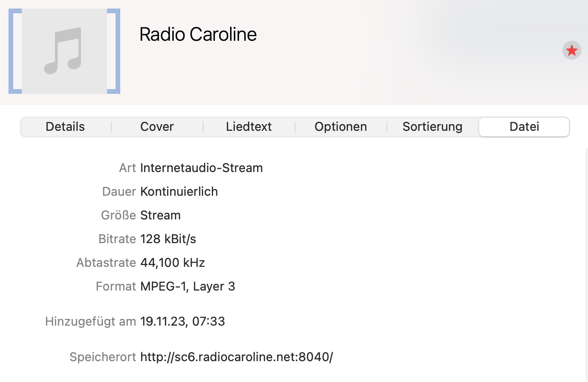Screen dimensions: 588x382
Task: Click the Internetaudio-Stream value
Action: (202, 168)
